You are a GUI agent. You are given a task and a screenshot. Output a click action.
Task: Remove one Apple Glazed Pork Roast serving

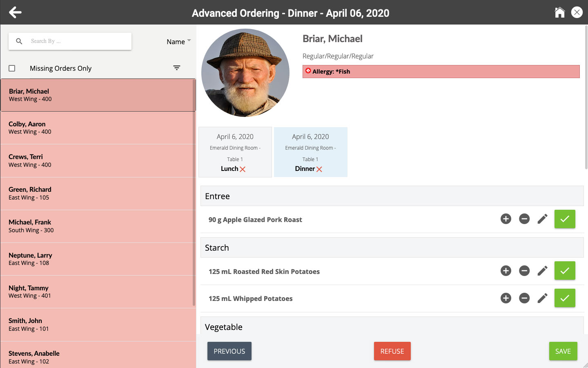tap(524, 219)
